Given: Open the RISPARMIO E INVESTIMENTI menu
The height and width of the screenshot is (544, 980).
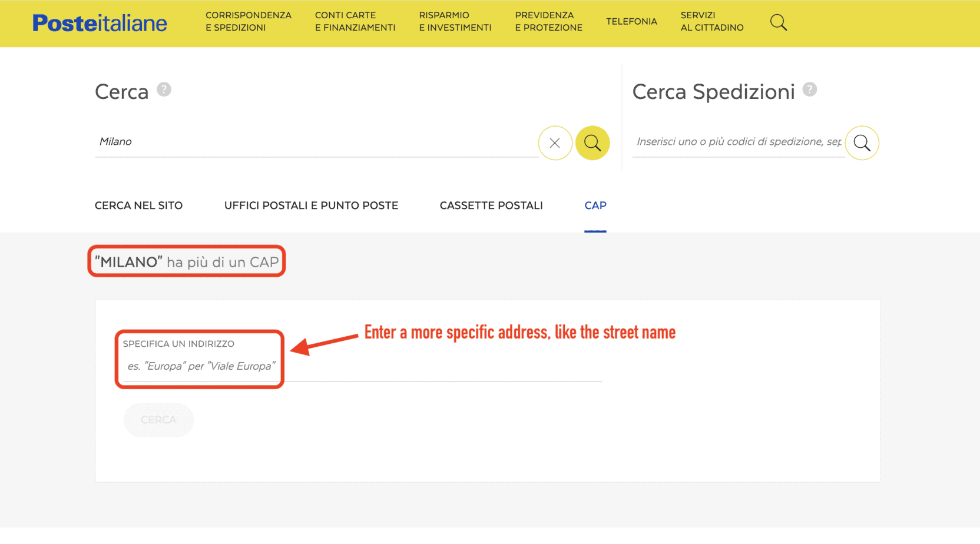Looking at the screenshot, I should coord(455,21).
